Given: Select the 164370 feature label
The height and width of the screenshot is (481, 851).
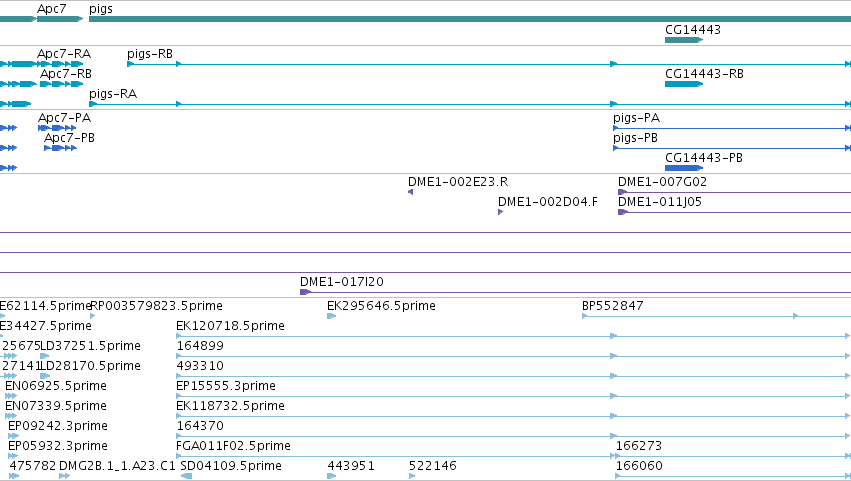Looking at the screenshot, I should click(x=200, y=426).
